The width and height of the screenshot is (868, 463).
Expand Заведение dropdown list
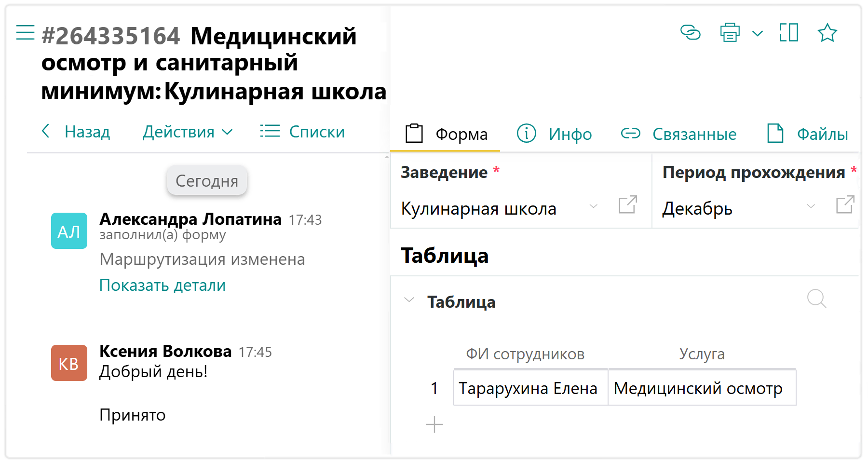pos(594,206)
